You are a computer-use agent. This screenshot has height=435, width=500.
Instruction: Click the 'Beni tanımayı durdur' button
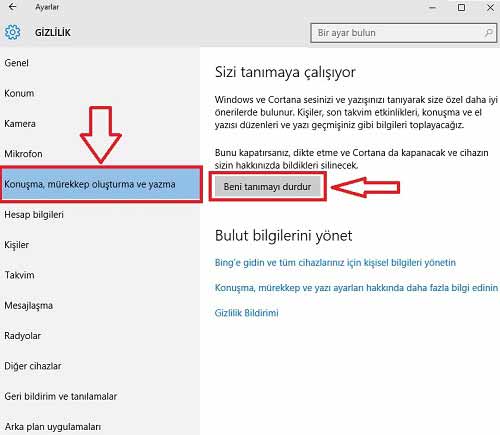tap(267, 187)
